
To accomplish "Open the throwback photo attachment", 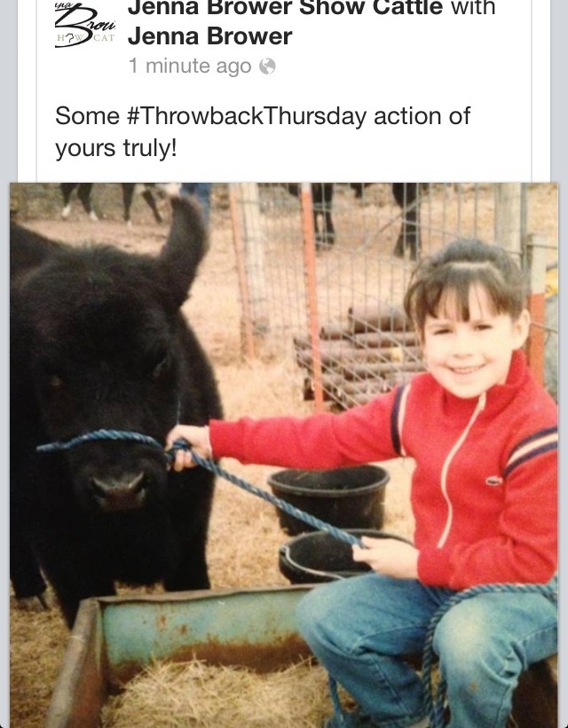I will 284,455.
